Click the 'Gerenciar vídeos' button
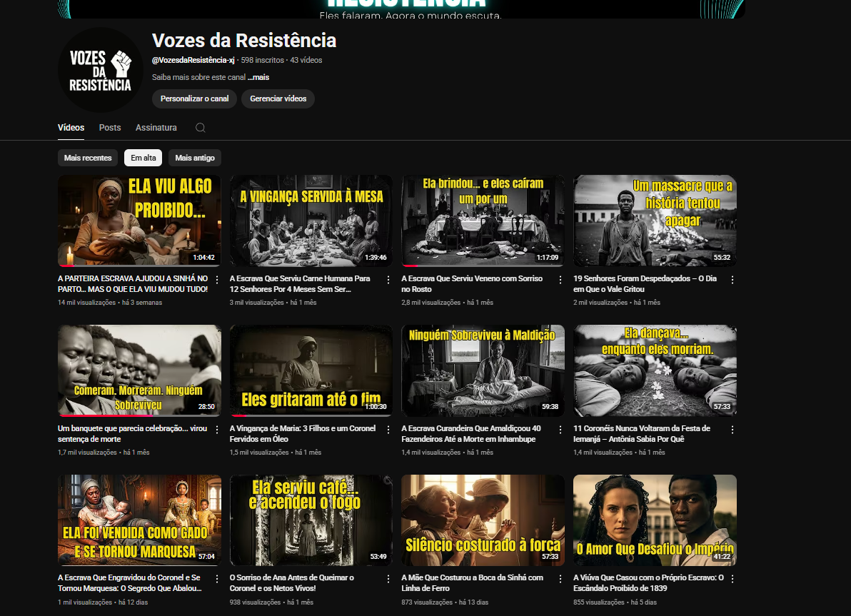This screenshot has width=851, height=616. 278,99
